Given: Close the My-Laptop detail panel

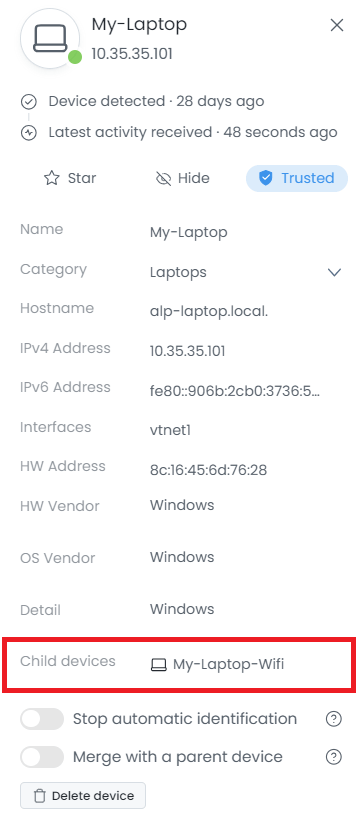Looking at the screenshot, I should pos(337,25).
